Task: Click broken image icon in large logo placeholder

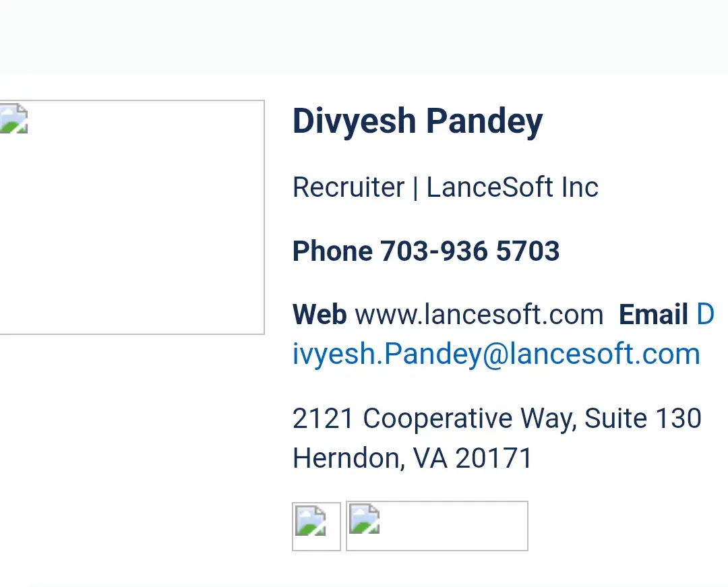Action: point(13,120)
